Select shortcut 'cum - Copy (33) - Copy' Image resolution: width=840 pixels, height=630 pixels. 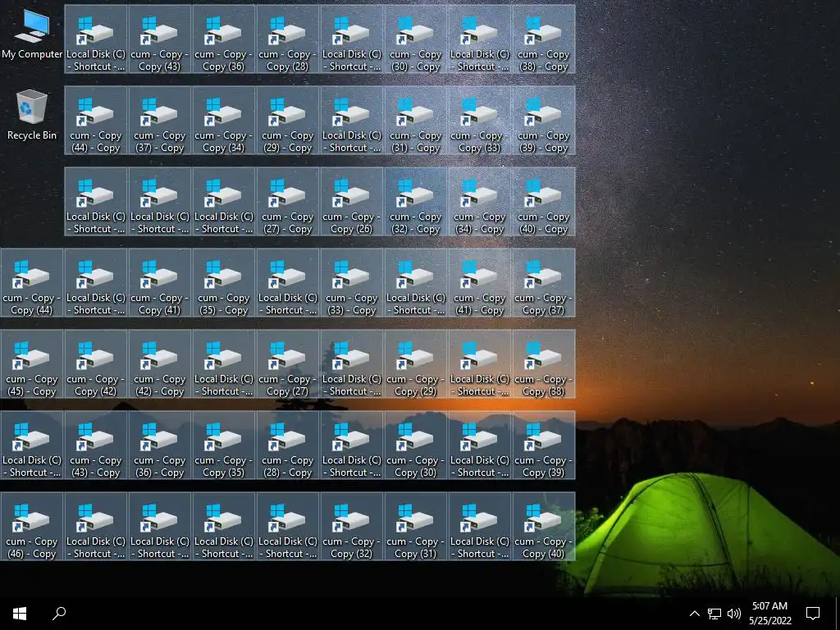coord(351,283)
